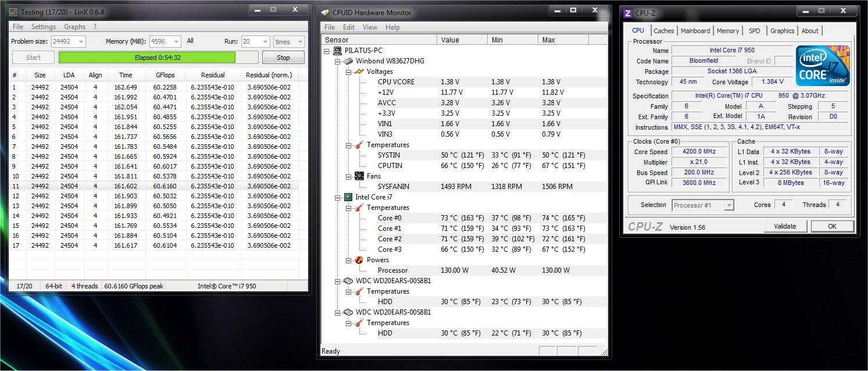Collapse the Intel Core i7 node
Screen dimensions: 868x371
coord(338,197)
